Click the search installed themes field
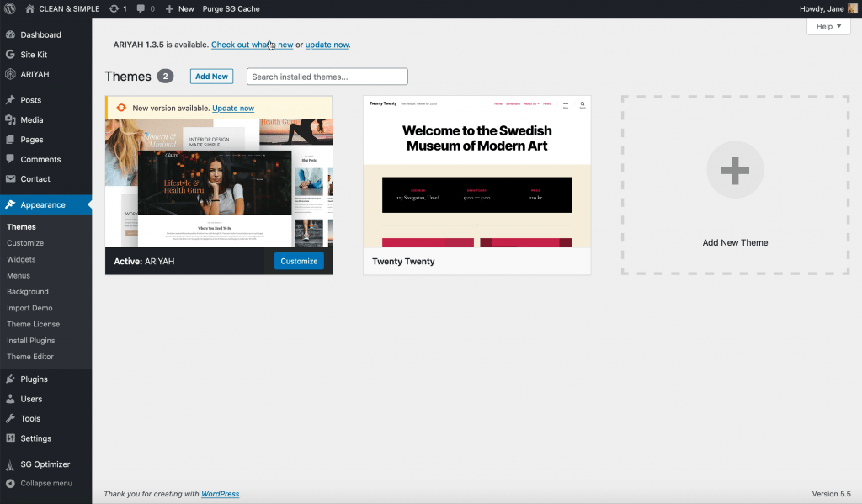This screenshot has width=862, height=504. point(327,76)
